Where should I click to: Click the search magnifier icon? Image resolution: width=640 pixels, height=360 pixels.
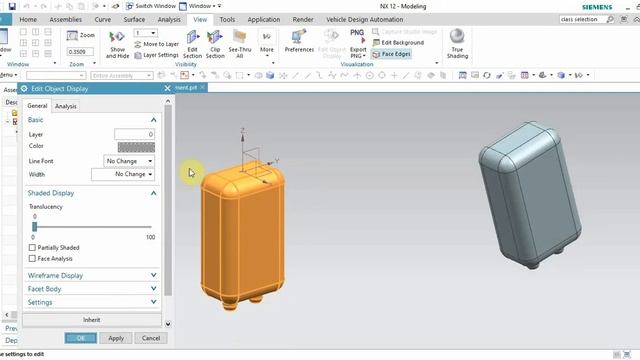coord(610,19)
